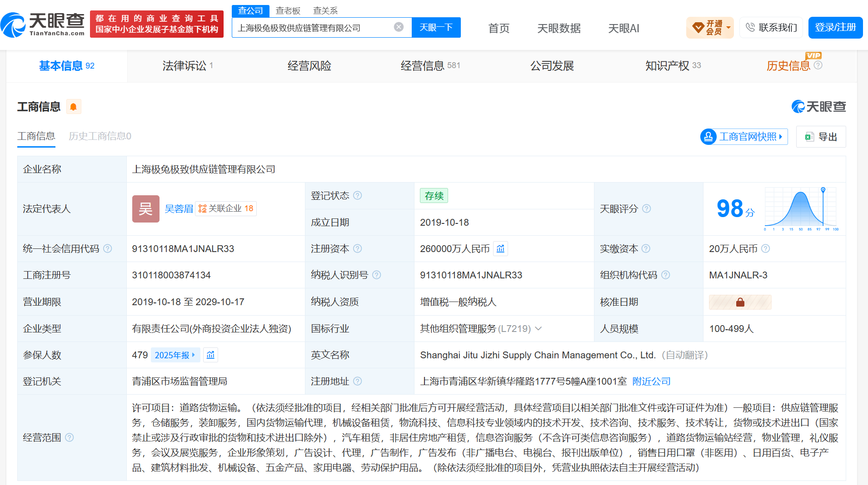
Task: Show help for 组织机构代码
Action: click(x=666, y=275)
